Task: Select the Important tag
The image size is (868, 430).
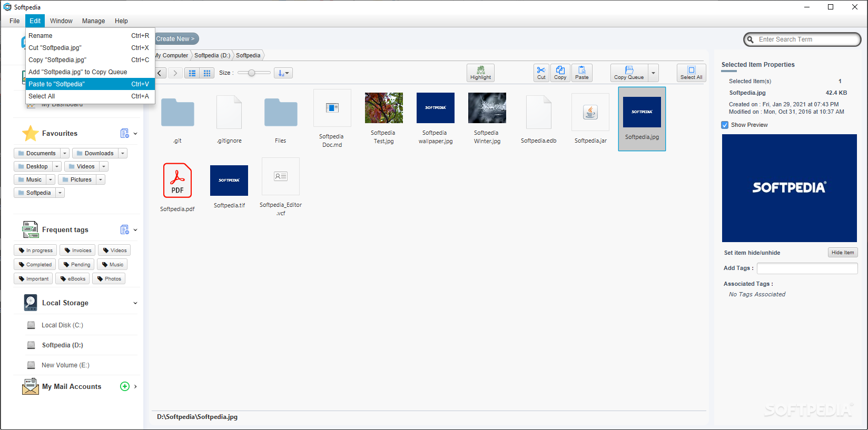Action: (33, 279)
